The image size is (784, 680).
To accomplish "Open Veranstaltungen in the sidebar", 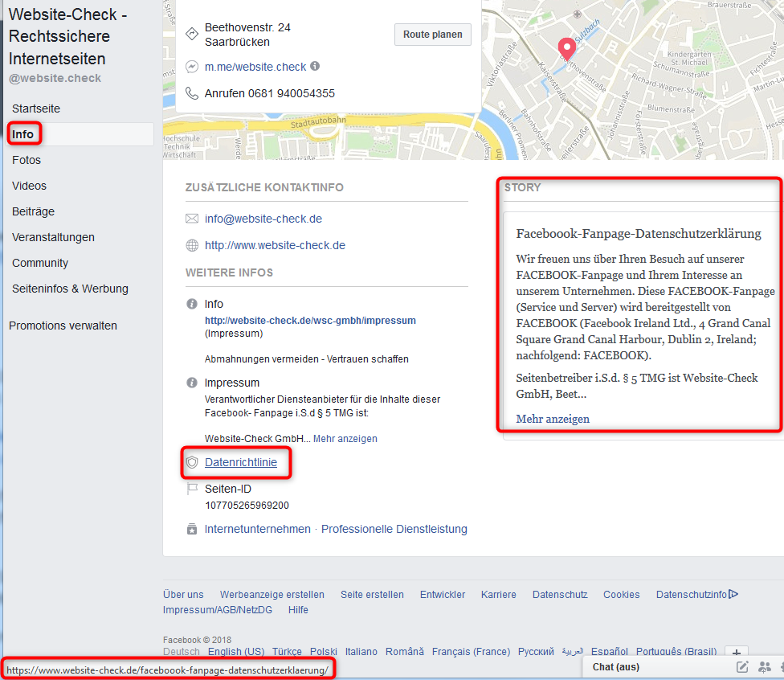I will (53, 237).
